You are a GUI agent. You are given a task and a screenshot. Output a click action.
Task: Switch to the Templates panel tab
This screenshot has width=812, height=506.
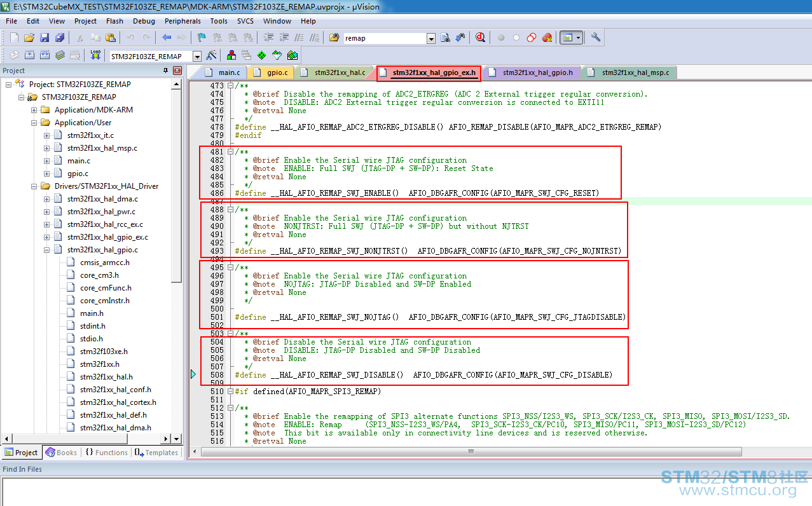coord(156,453)
